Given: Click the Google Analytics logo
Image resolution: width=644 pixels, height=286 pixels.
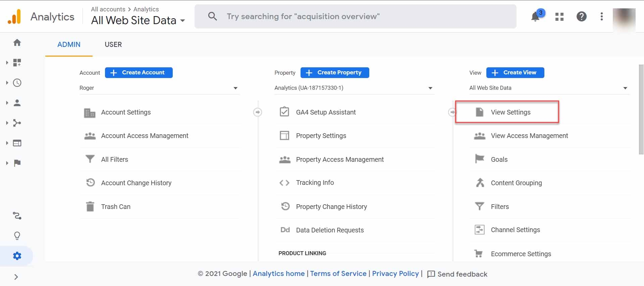Looking at the screenshot, I should (14, 16).
